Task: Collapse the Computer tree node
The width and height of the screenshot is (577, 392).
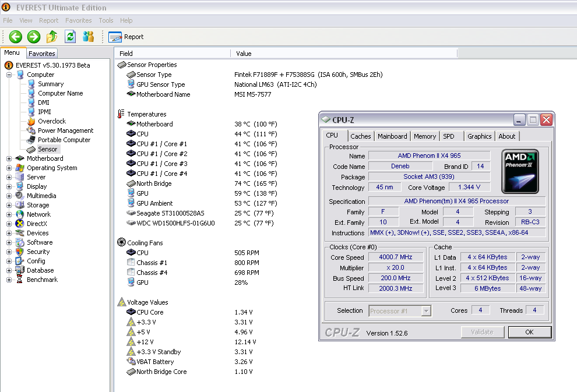Action: click(9, 75)
